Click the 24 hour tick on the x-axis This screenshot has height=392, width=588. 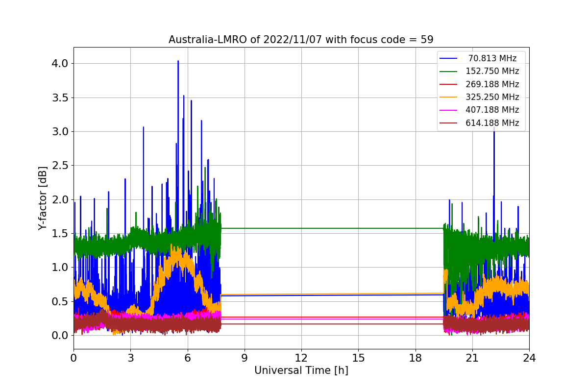[529, 358]
